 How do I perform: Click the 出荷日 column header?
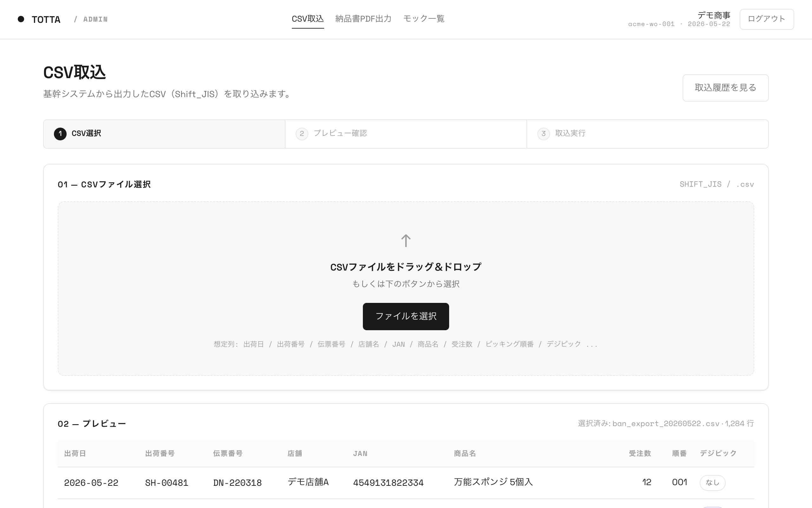tap(75, 454)
